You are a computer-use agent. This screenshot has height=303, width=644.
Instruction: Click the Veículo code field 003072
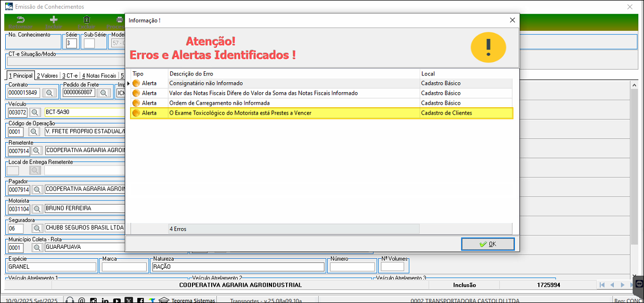tap(18, 112)
